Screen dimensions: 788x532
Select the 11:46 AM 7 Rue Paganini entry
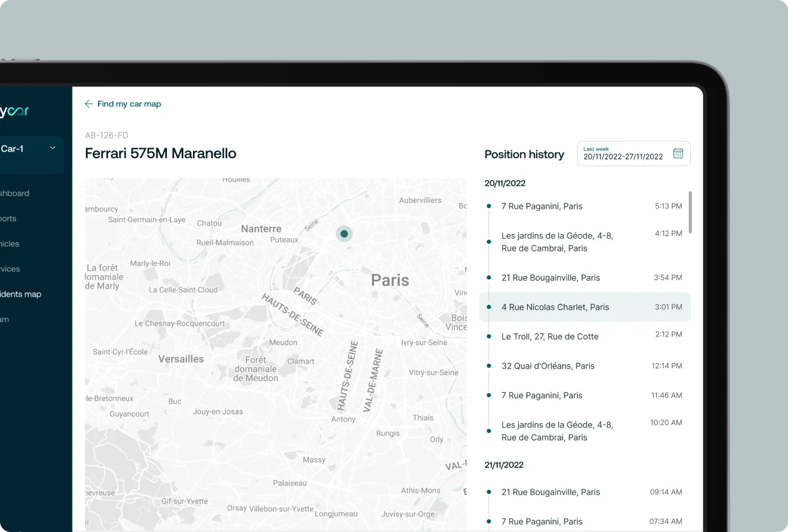click(x=584, y=396)
